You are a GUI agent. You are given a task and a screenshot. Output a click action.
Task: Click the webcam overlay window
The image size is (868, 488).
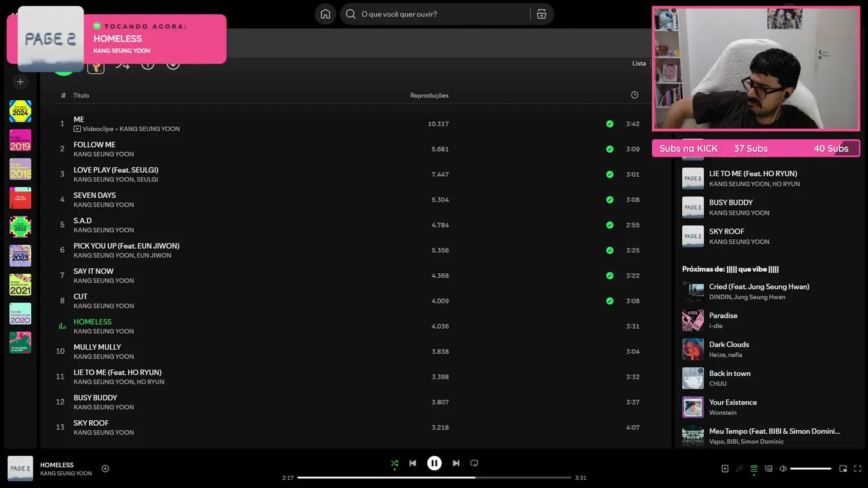tap(755, 68)
